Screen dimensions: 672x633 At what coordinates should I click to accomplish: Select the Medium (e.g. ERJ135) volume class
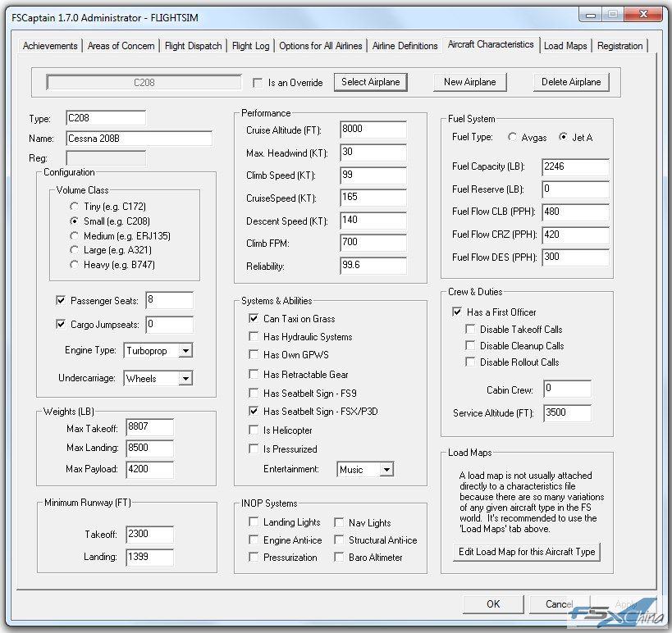click(x=74, y=235)
